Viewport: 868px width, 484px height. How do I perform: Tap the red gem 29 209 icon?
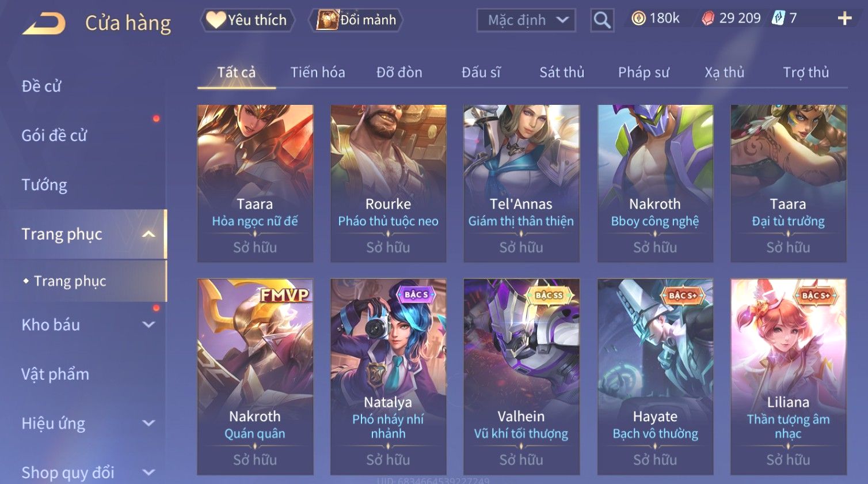pos(708,19)
